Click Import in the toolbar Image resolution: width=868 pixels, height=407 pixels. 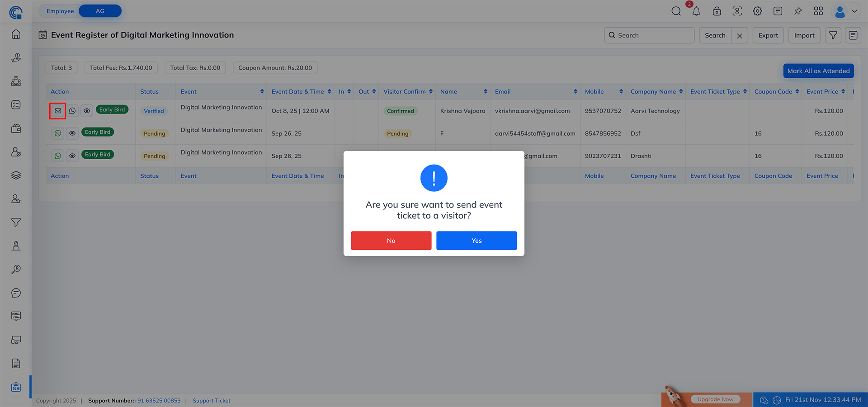[804, 35]
